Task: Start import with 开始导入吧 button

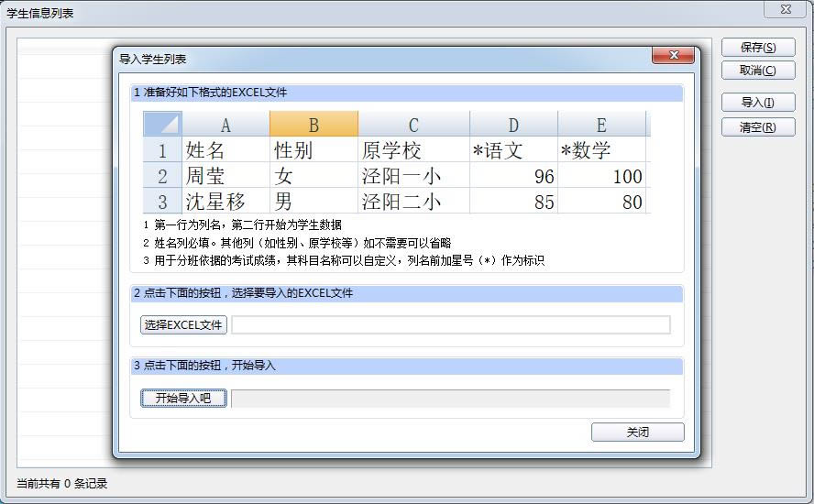Action: click(183, 398)
